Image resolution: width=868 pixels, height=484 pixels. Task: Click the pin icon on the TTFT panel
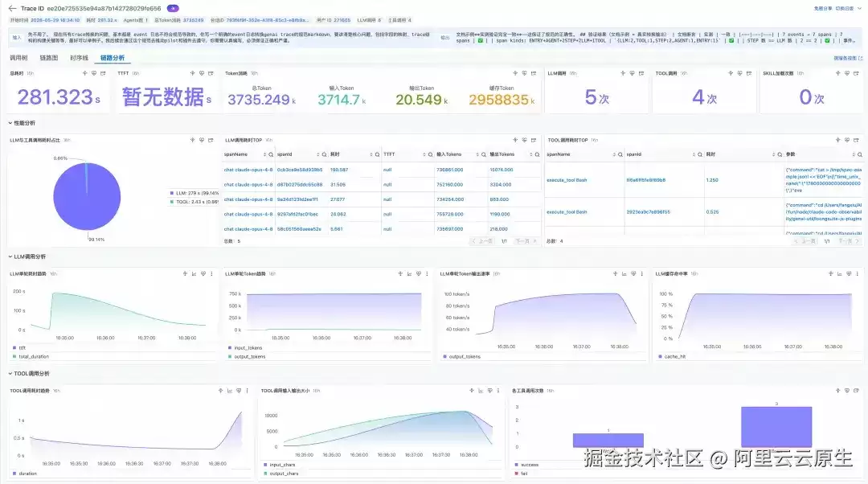[192, 73]
